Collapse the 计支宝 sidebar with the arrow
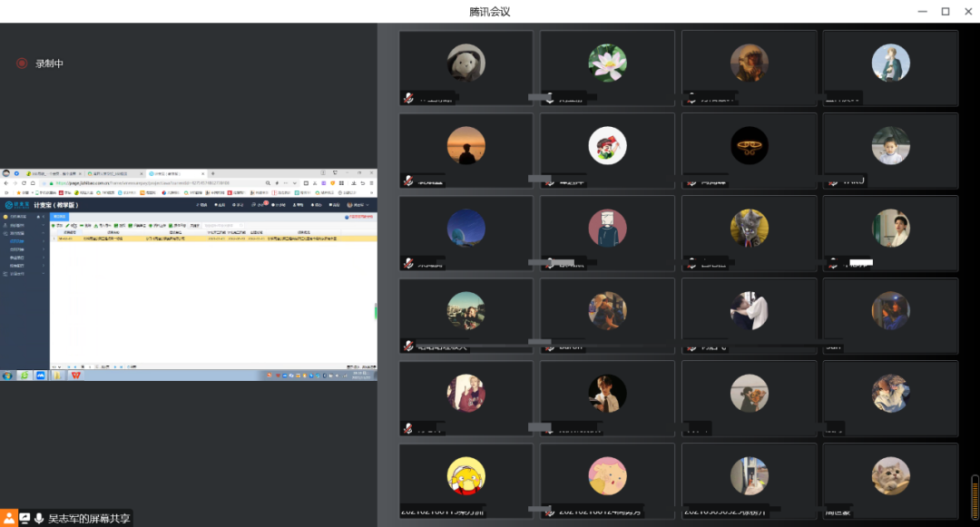980x527 pixels. click(x=44, y=217)
